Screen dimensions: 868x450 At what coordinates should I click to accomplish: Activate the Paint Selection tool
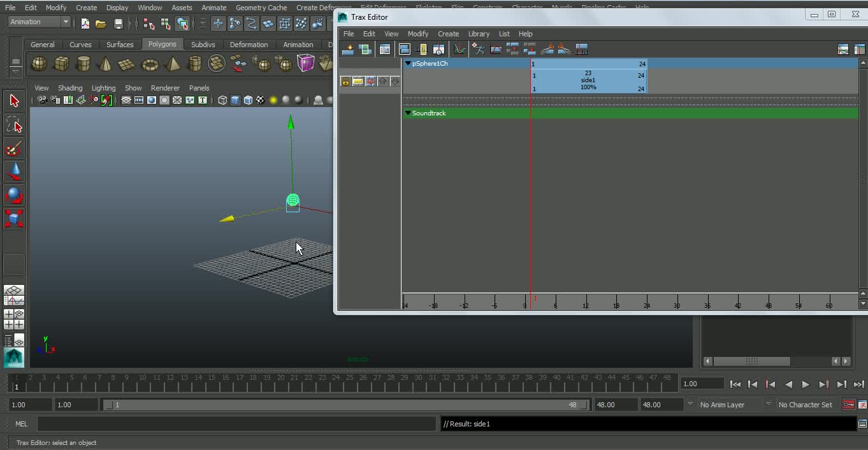[14, 149]
